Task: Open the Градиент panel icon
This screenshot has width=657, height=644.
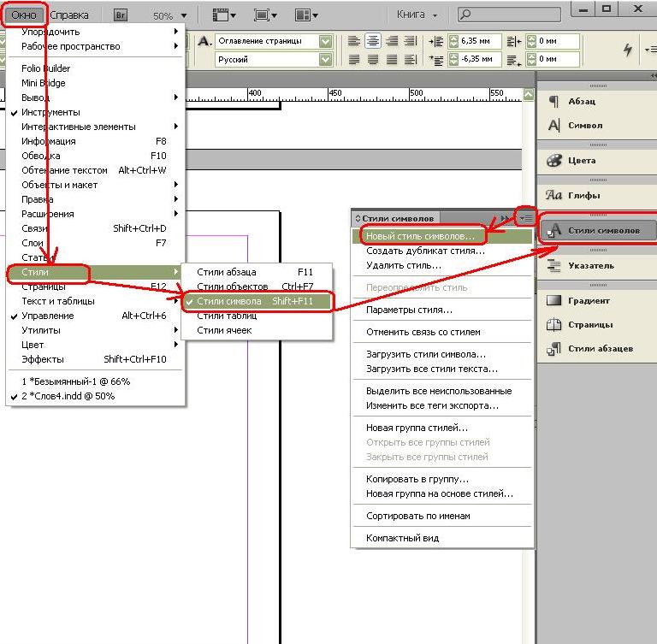Action: pos(554,300)
